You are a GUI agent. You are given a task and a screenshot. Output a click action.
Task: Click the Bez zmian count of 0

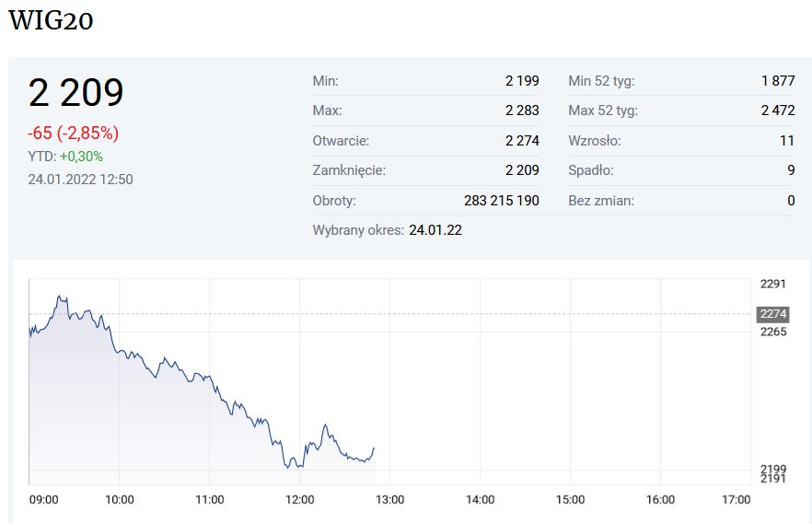[x=791, y=200]
